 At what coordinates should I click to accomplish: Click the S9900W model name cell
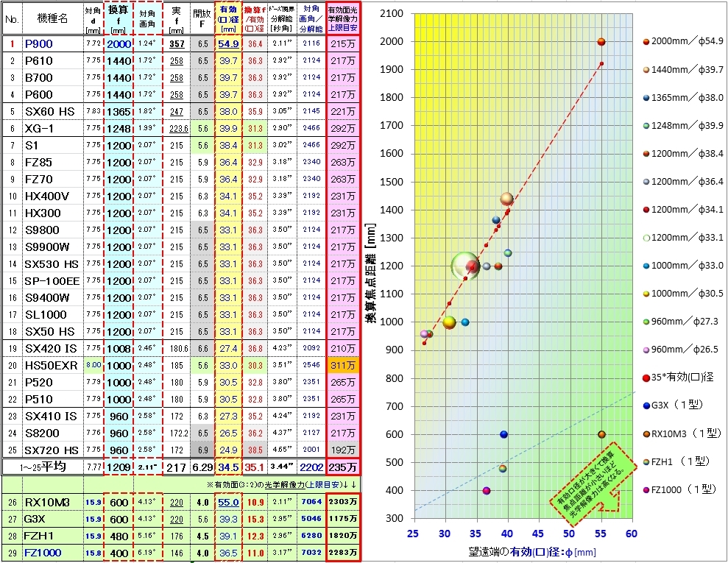pyautogui.click(x=52, y=247)
